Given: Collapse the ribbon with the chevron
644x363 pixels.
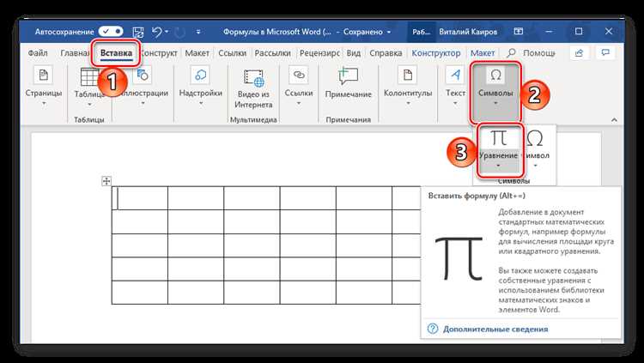Looking at the screenshot, I should 614,120.
